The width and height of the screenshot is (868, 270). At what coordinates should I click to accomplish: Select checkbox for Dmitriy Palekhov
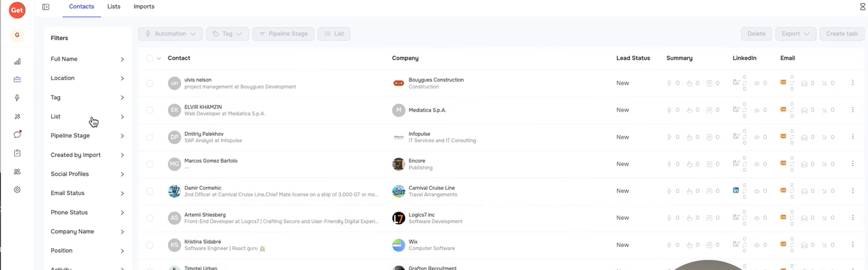click(x=149, y=137)
